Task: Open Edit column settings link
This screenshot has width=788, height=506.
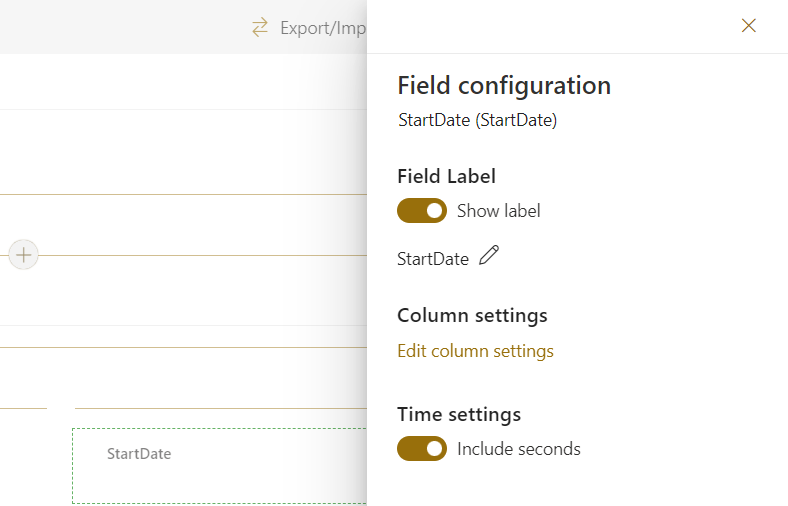Action: click(475, 351)
